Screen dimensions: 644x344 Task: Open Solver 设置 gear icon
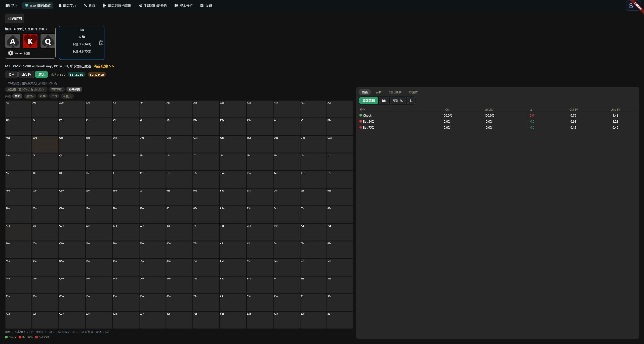11,53
